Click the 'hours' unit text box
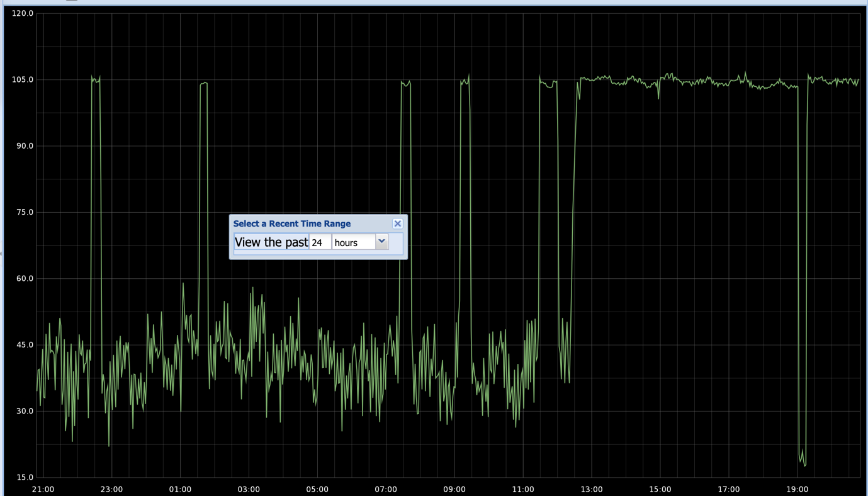The width and height of the screenshot is (868, 496). pyautogui.click(x=354, y=242)
